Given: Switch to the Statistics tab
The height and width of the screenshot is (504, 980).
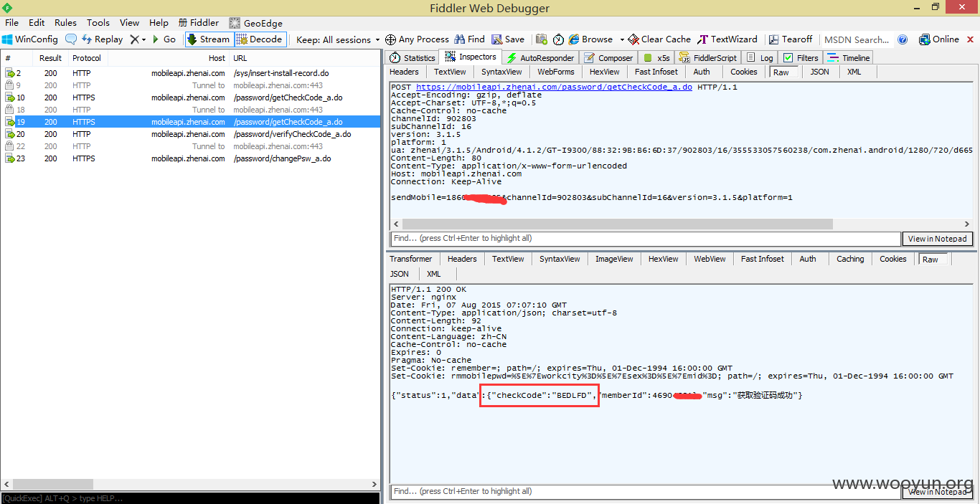Looking at the screenshot, I should point(413,58).
